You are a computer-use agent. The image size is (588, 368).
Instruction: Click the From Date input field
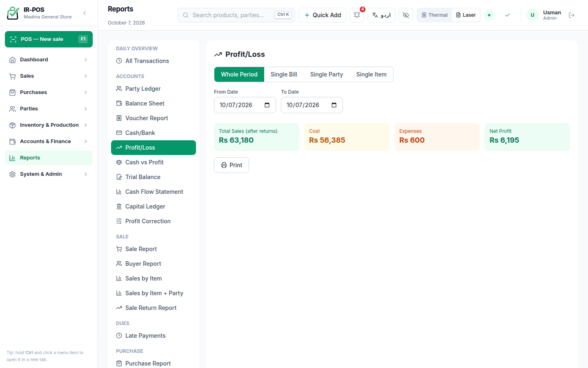coord(245,105)
